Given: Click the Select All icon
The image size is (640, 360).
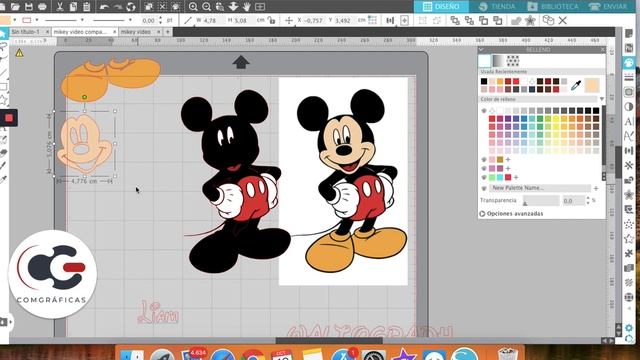Looking at the screenshot, I should pyautogui.click(x=149, y=7).
